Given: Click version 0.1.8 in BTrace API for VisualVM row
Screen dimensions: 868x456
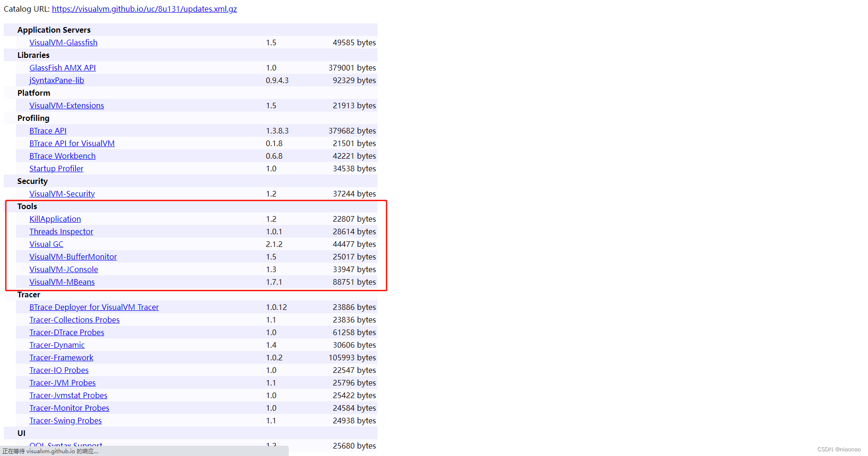Looking at the screenshot, I should pos(274,143).
